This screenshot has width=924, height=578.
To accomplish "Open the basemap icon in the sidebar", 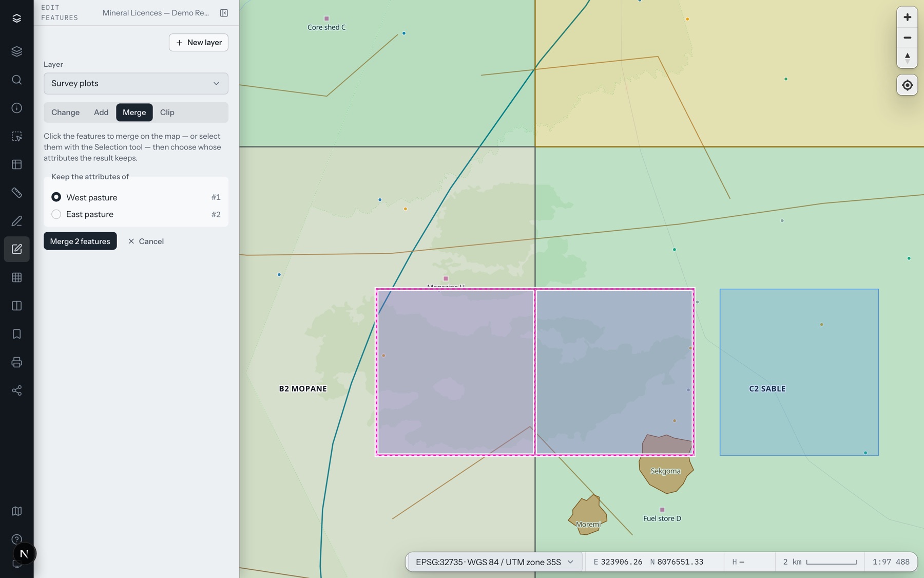I will (16, 511).
